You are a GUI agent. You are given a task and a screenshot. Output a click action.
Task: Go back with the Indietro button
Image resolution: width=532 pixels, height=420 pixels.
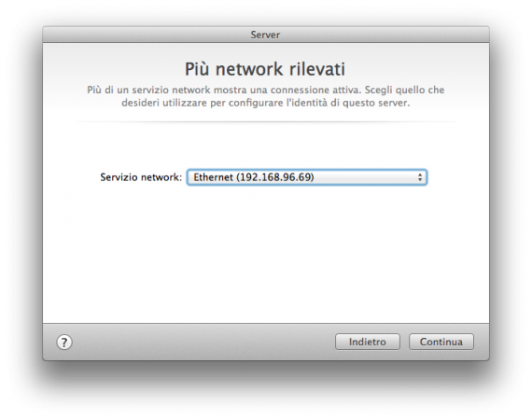coord(368,342)
